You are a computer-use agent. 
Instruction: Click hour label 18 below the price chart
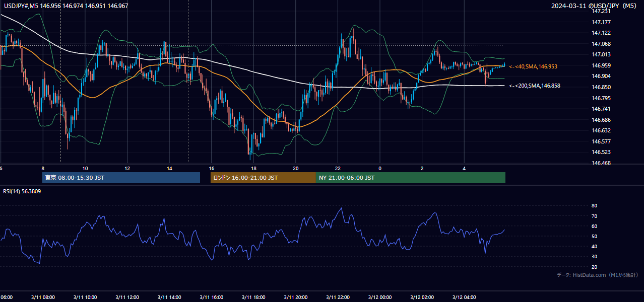pos(253,168)
